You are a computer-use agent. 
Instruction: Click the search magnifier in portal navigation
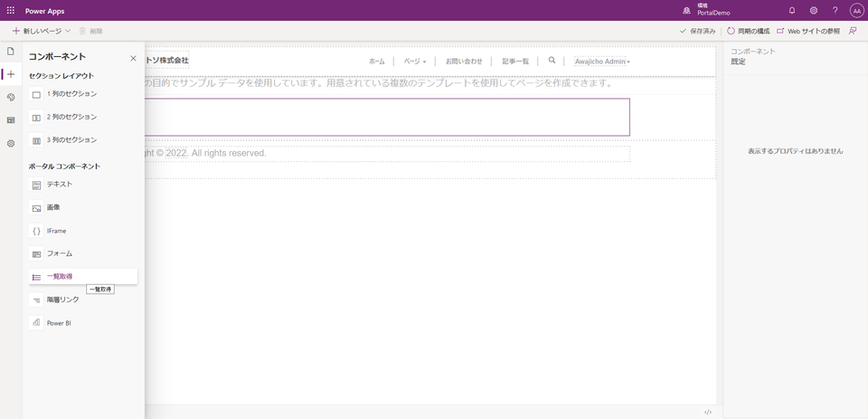coord(552,61)
